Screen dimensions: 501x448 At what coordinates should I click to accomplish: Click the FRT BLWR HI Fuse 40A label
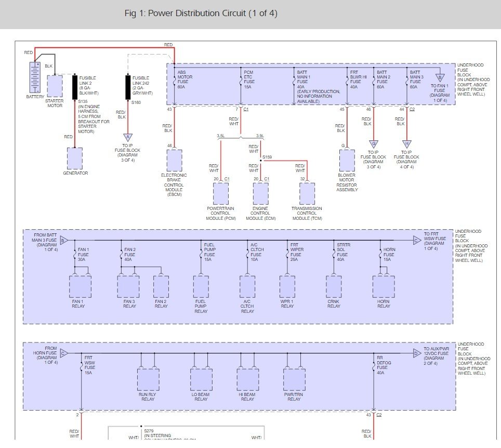359,80
